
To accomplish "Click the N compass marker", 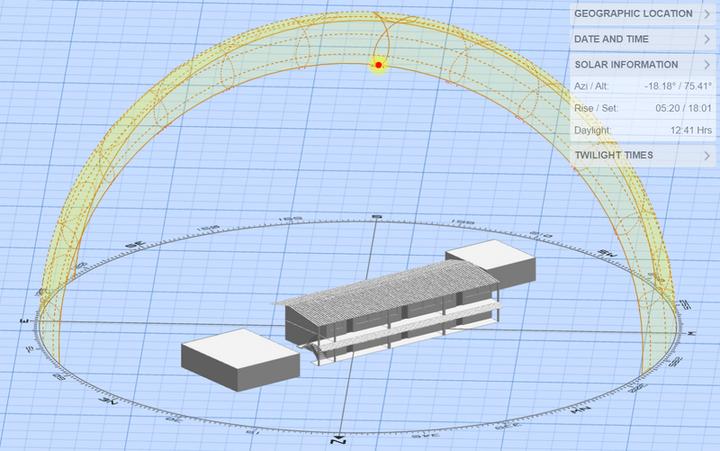I will pos(338,440).
